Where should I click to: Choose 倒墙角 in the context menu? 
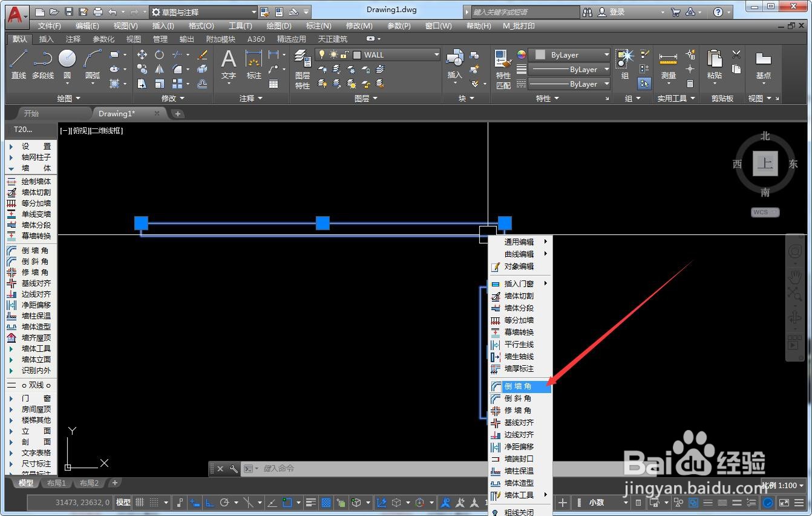[520, 386]
